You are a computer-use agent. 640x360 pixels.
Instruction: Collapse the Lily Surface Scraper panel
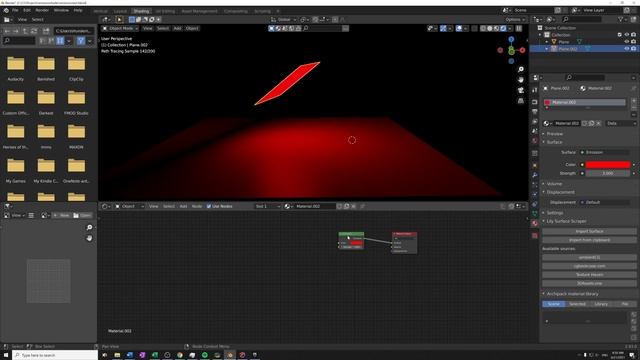565,221
